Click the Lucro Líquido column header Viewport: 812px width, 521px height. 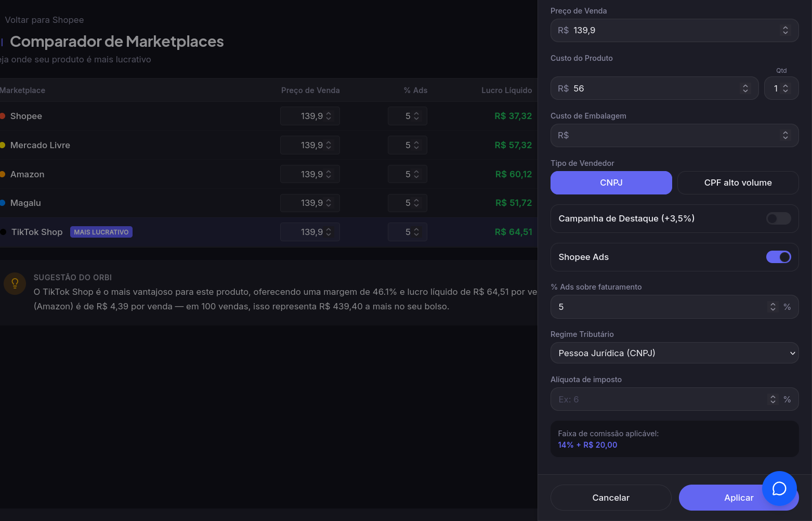point(506,90)
